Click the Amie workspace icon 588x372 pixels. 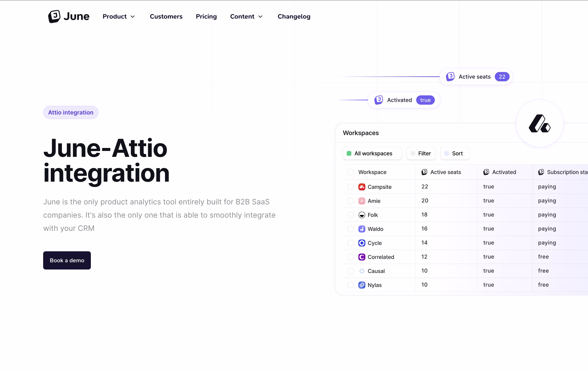point(362,201)
